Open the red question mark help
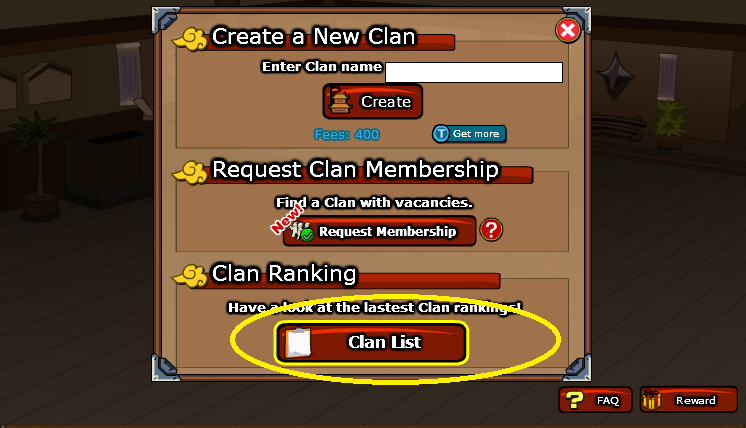Screen dimensions: 746x428 (491, 230)
